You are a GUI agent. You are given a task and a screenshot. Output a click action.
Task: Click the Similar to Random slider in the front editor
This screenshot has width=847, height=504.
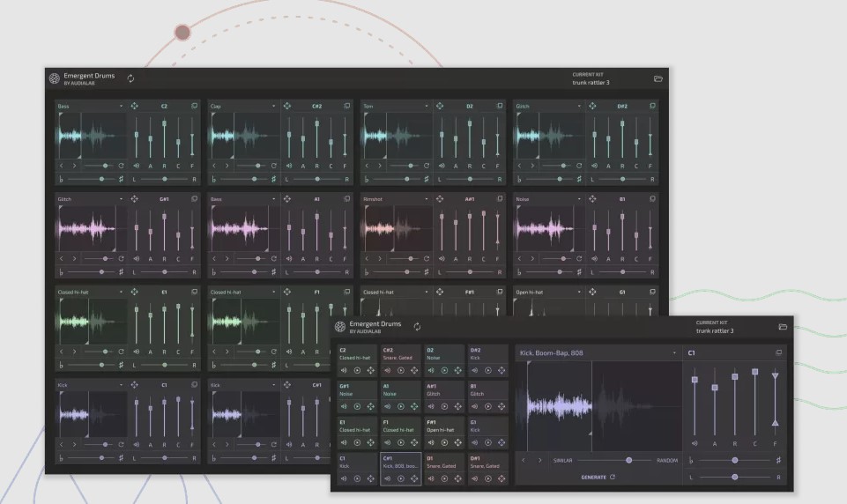click(x=614, y=460)
